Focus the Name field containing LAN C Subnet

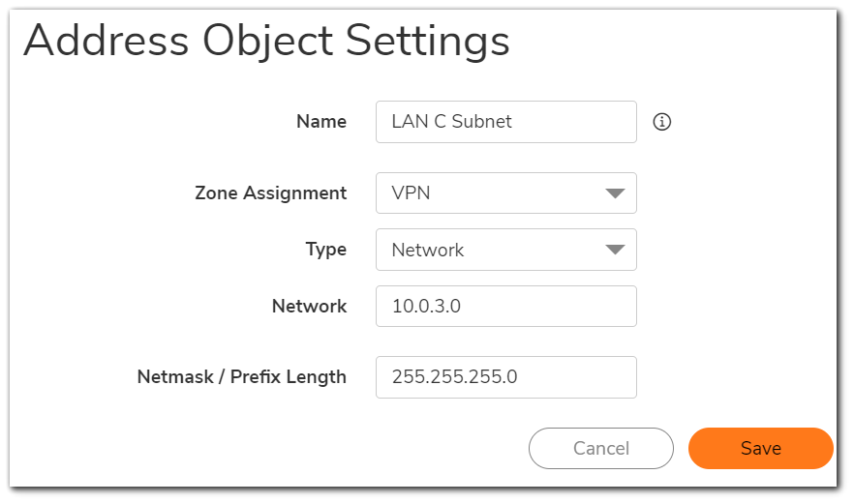[x=506, y=122]
